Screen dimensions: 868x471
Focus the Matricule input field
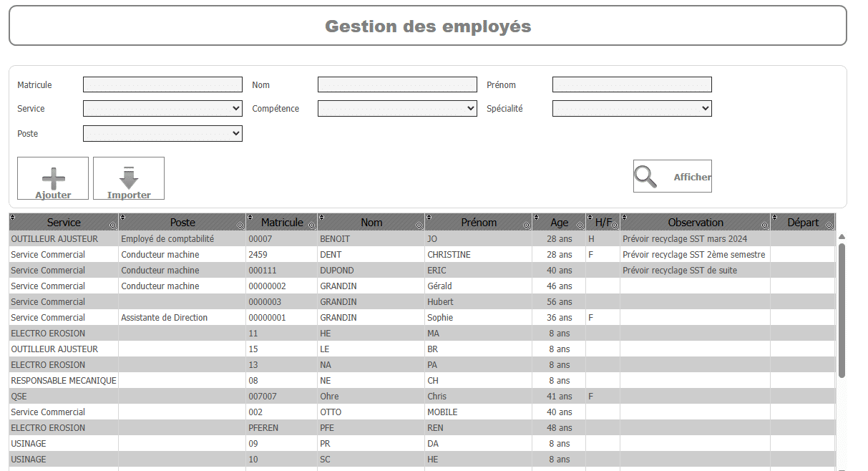162,84
